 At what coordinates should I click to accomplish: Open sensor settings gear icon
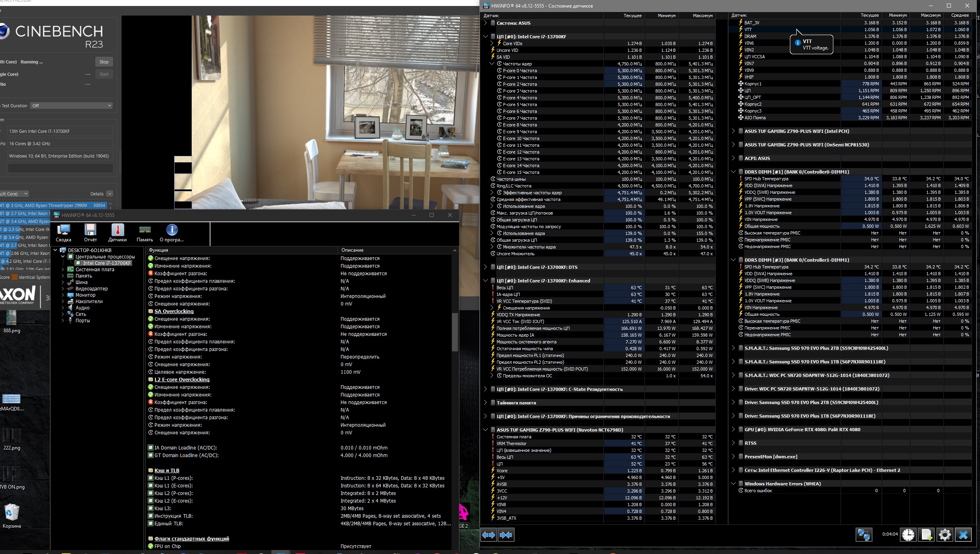click(945, 535)
